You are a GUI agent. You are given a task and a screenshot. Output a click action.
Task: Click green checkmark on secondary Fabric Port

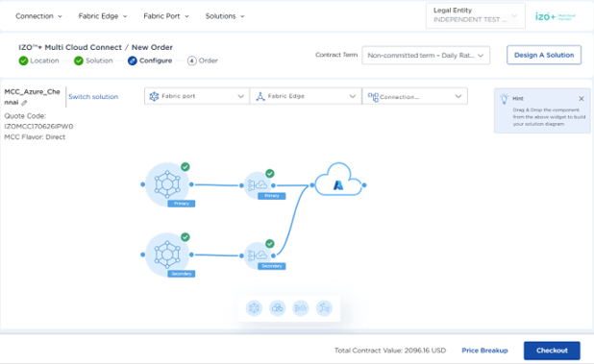coord(186,237)
